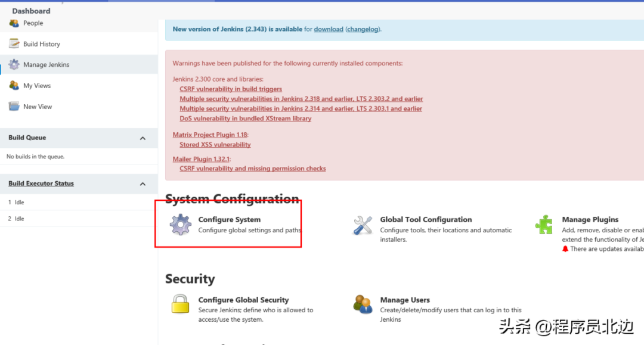Click executor row '2 Idle'
The image size is (644, 345).
[x=79, y=219]
